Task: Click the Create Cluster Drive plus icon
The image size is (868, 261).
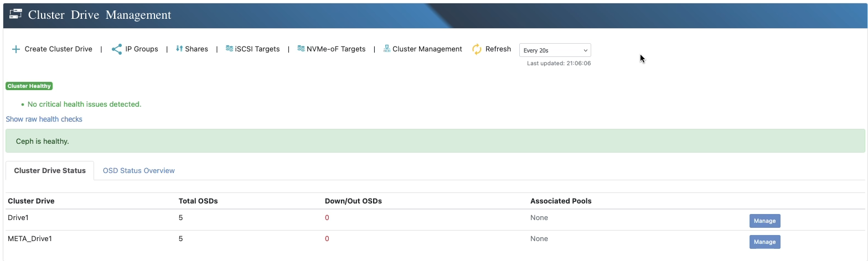Action: [x=16, y=49]
